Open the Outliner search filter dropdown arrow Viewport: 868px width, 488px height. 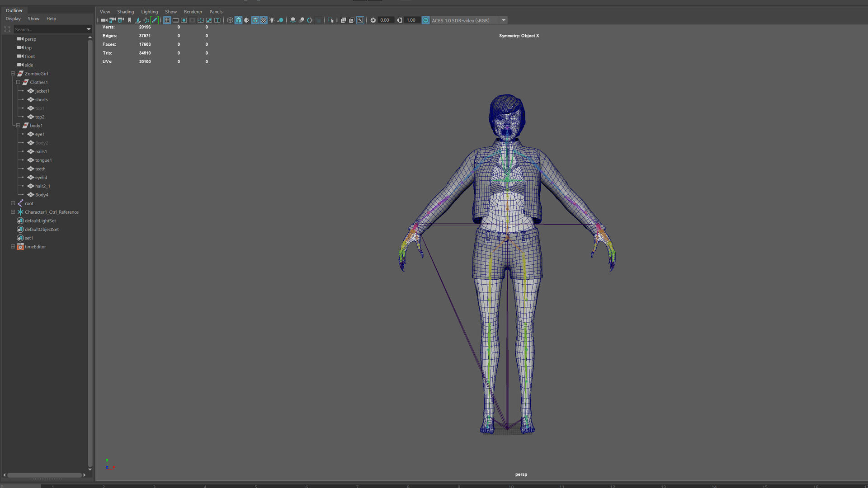[x=89, y=29]
